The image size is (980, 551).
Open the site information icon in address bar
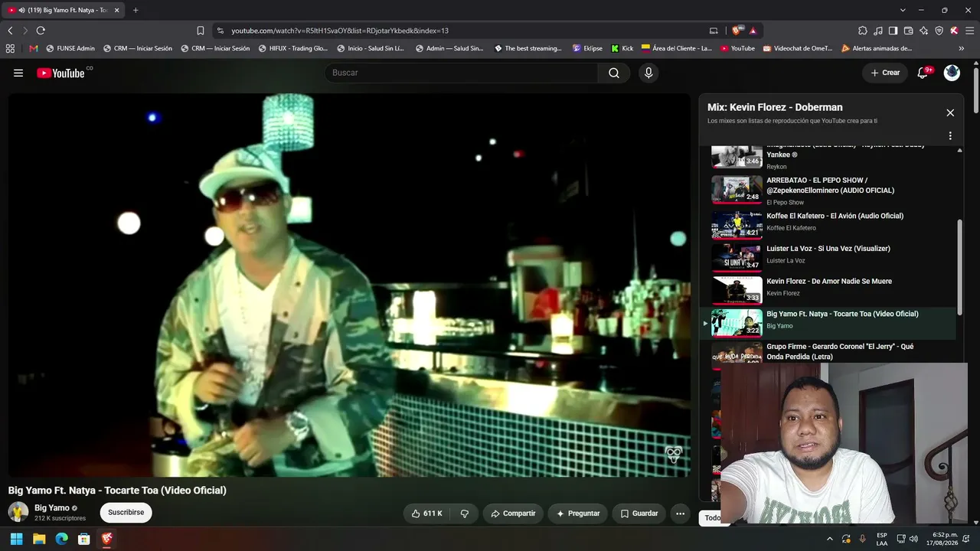tap(220, 31)
